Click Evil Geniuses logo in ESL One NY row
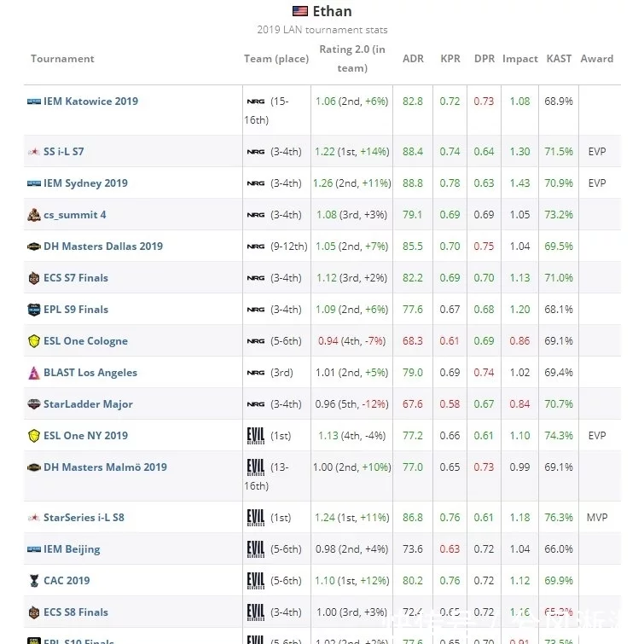Image resolution: width=644 pixels, height=644 pixels. pos(256,436)
